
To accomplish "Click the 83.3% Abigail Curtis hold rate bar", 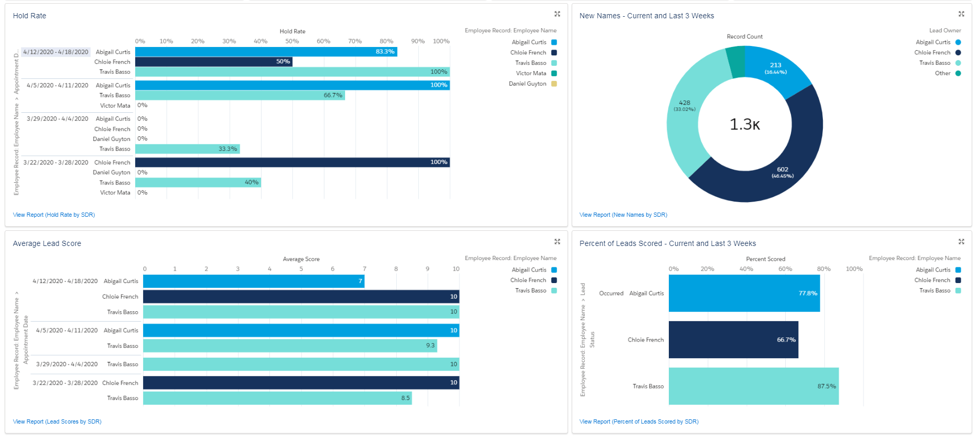I will click(266, 52).
